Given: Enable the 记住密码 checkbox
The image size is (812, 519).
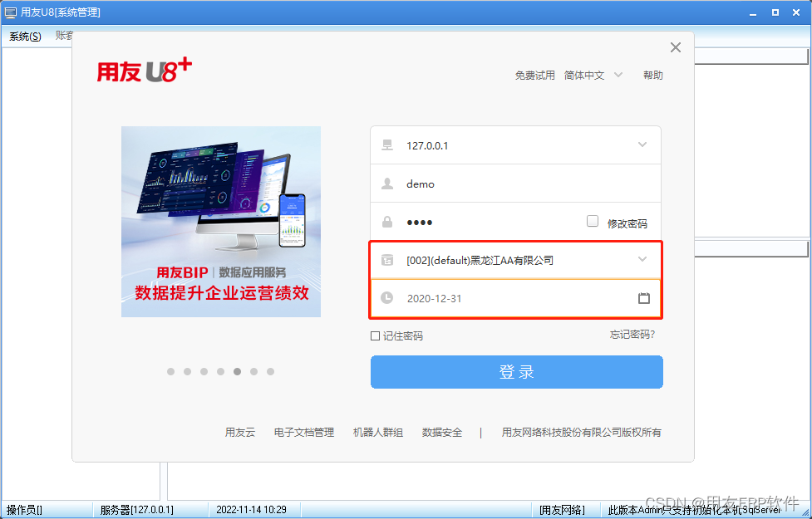Looking at the screenshot, I should (x=375, y=335).
